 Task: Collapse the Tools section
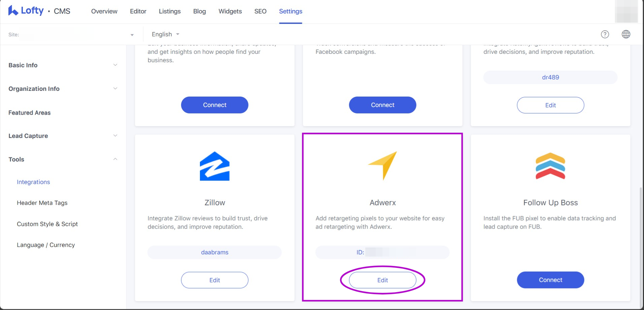pyautogui.click(x=115, y=159)
